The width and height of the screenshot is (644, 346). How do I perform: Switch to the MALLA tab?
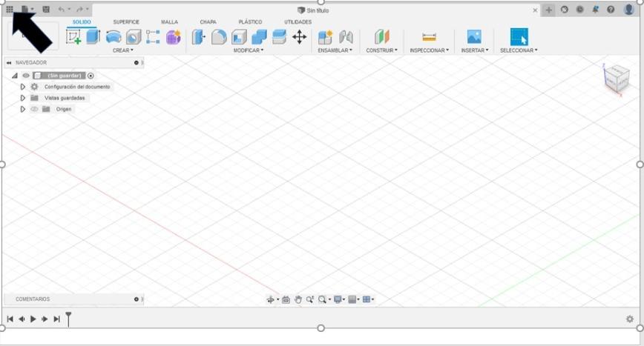point(169,21)
